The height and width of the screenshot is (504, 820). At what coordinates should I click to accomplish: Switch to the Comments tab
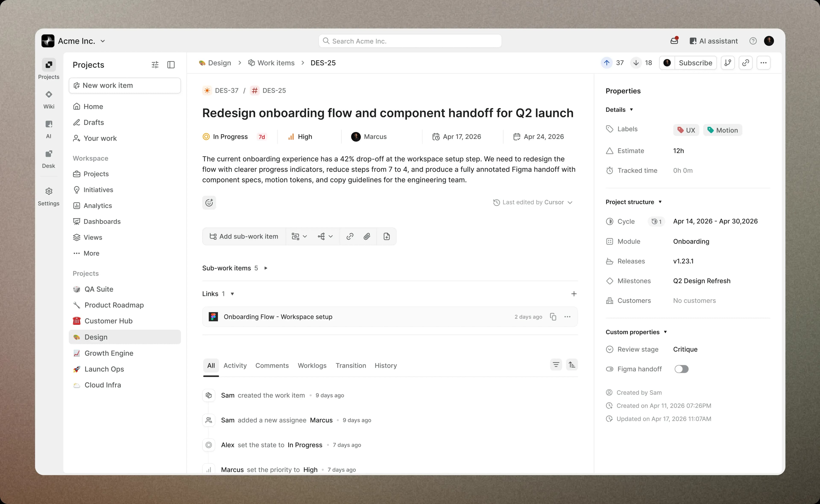272,366
